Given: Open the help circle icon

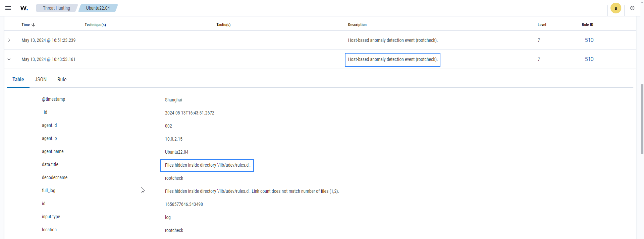Looking at the screenshot, I should [632, 8].
